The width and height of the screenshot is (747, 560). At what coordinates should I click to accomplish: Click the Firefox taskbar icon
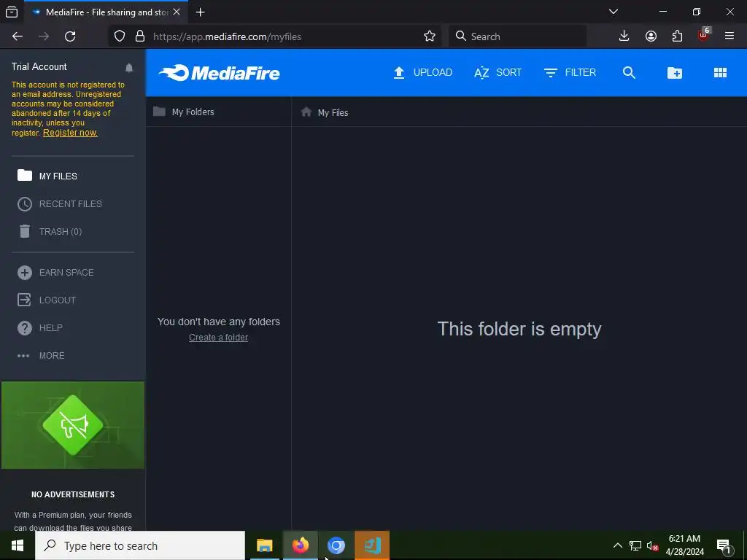(x=300, y=545)
